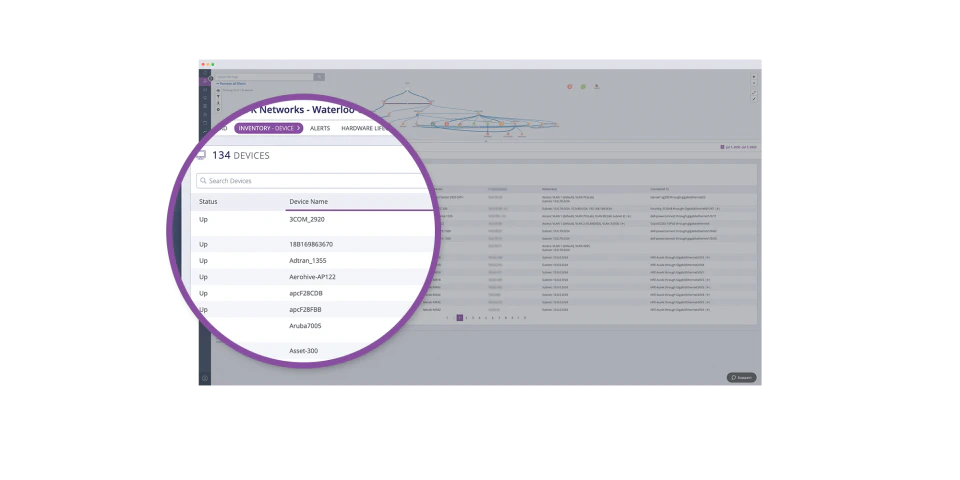Select the highlighted page number in pagination
The image size is (960, 480).
pos(459,317)
